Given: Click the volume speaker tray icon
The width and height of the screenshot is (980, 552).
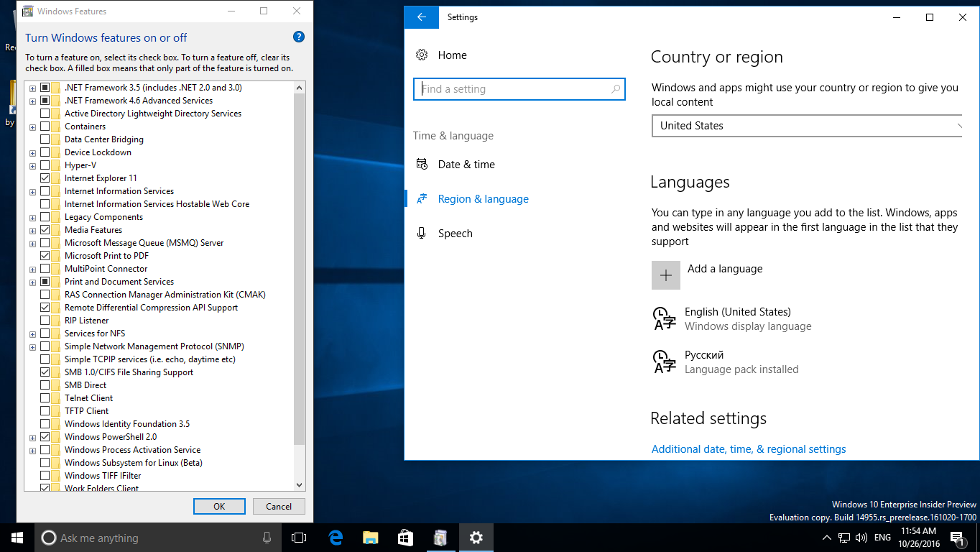Looking at the screenshot, I should [x=861, y=538].
